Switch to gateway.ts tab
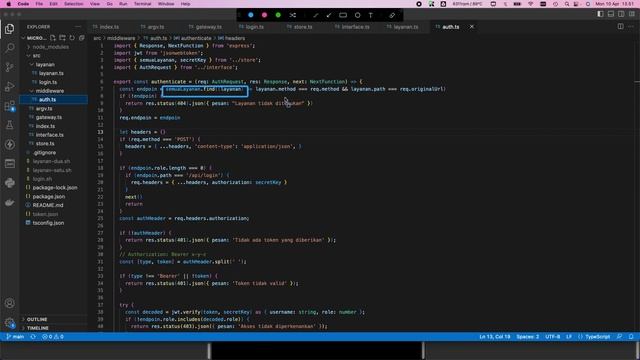This screenshot has height=360, width=640. (208, 27)
